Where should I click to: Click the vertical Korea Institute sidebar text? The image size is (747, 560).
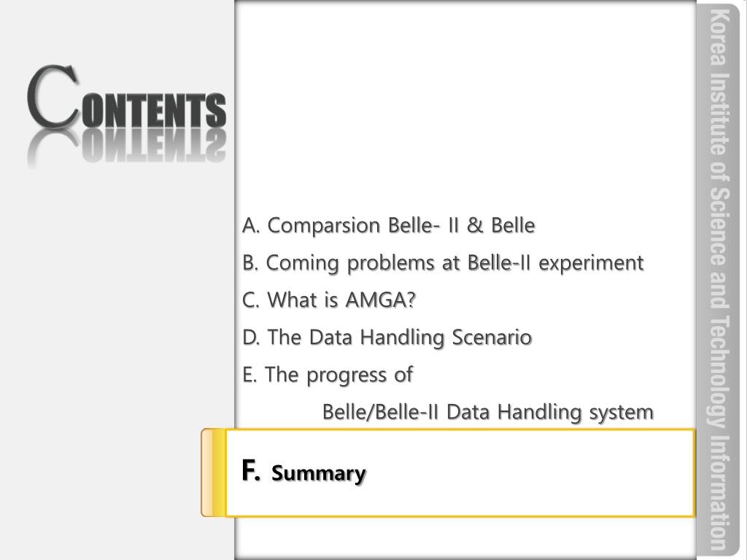tap(719, 279)
